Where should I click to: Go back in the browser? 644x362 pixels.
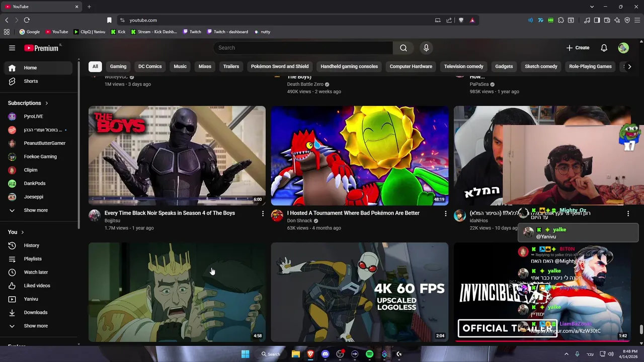[7, 20]
